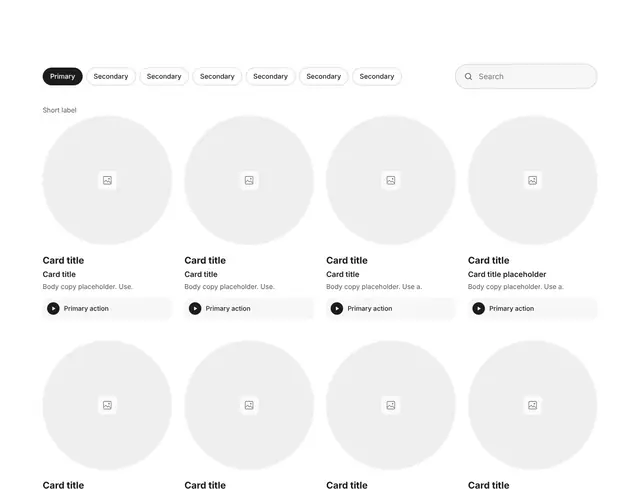This screenshot has height=489, width=640.
Task: Click the Card title placeholder subtitle
Action: 507,274
